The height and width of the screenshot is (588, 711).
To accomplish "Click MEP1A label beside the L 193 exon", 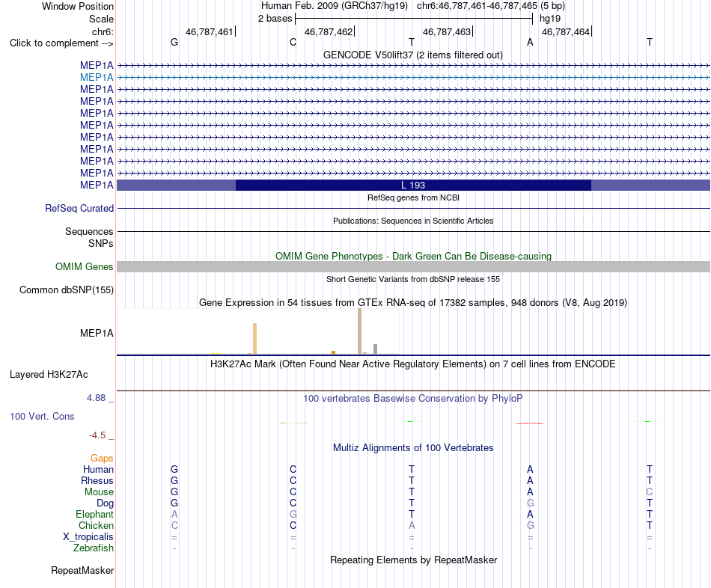I will click(x=97, y=185).
